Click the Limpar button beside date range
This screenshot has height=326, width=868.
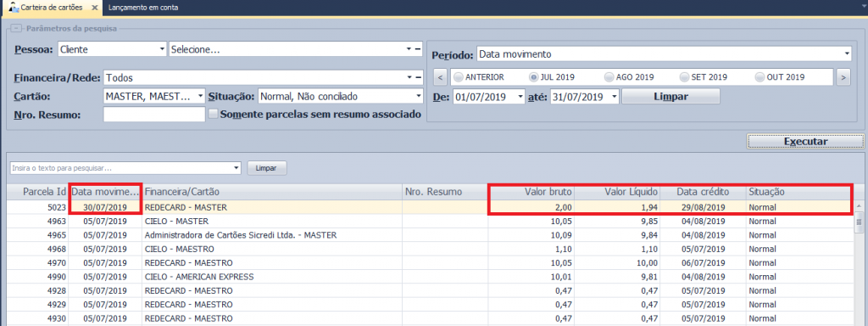point(670,97)
